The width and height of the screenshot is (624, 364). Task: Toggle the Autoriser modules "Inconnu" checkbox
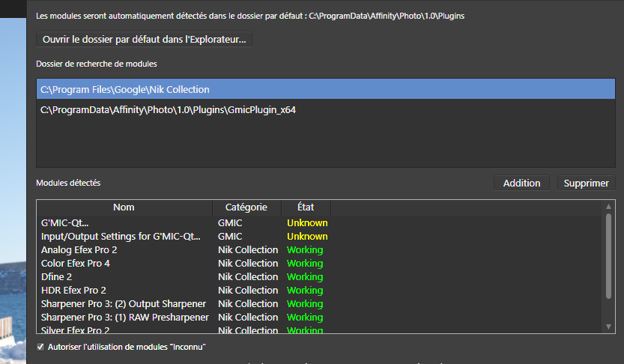[x=40, y=347]
